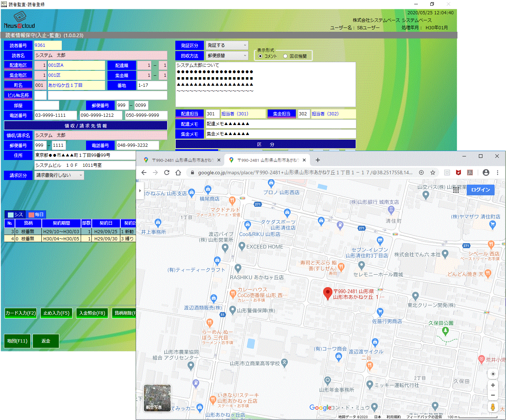Switch to the シス tab
Screen dimensions: 506x420
point(15,215)
